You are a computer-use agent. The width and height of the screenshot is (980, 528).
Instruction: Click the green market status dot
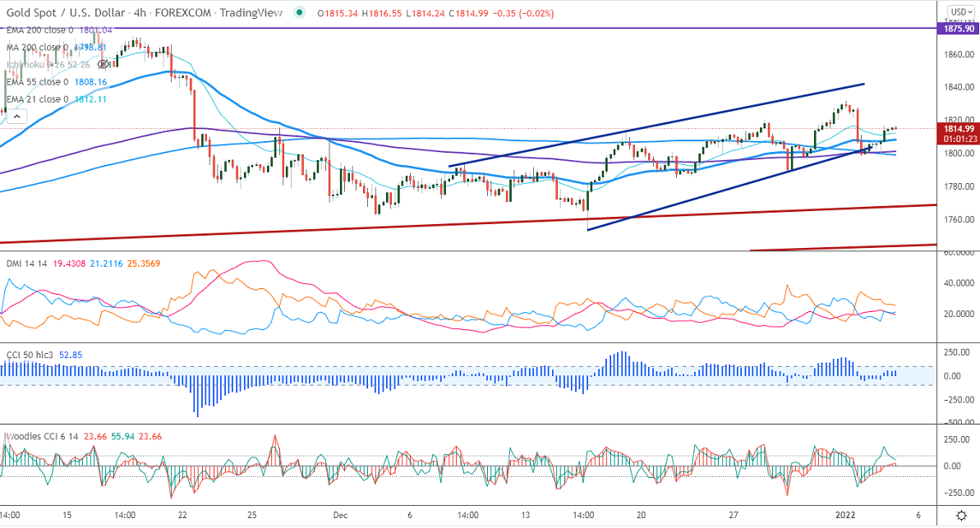(300, 12)
